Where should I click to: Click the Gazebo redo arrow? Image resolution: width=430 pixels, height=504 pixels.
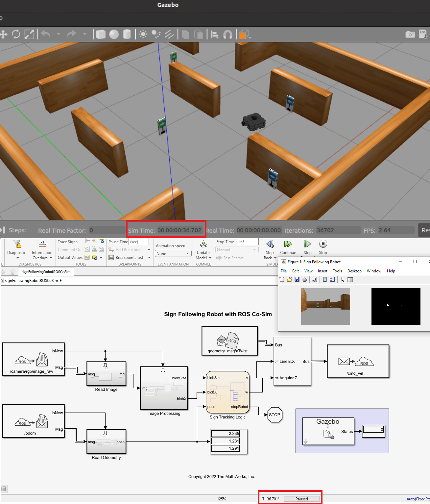coord(71,34)
